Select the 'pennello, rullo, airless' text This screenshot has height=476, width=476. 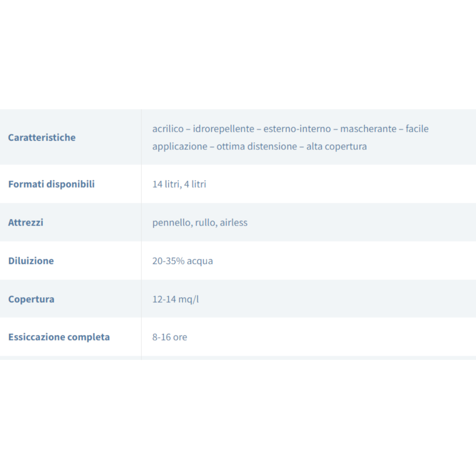(x=200, y=223)
